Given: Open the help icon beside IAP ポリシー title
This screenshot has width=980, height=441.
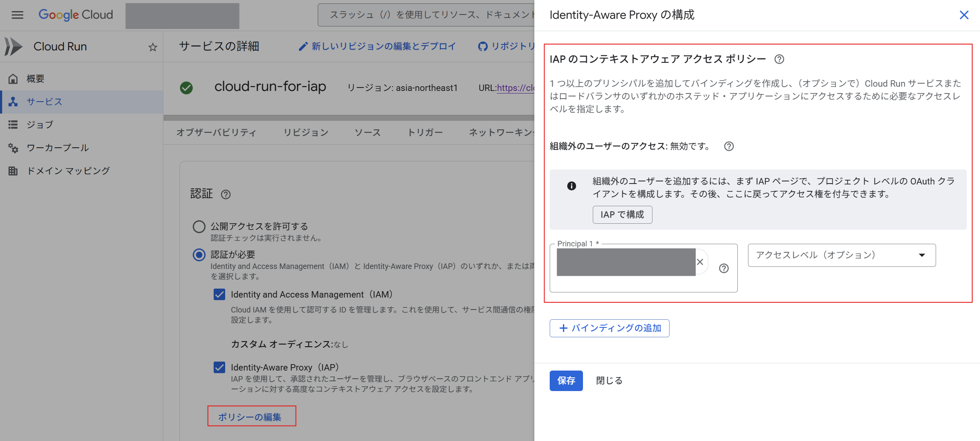Looking at the screenshot, I should point(779,59).
